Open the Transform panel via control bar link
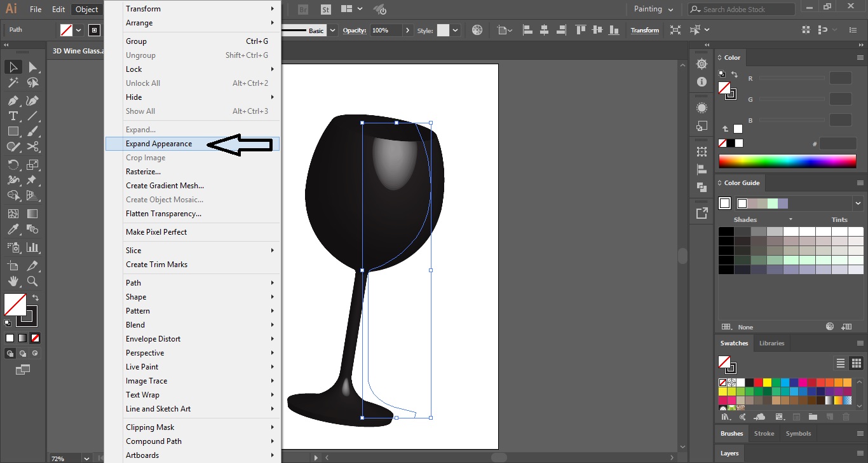Viewport: 868px width, 463px height. pyautogui.click(x=644, y=30)
